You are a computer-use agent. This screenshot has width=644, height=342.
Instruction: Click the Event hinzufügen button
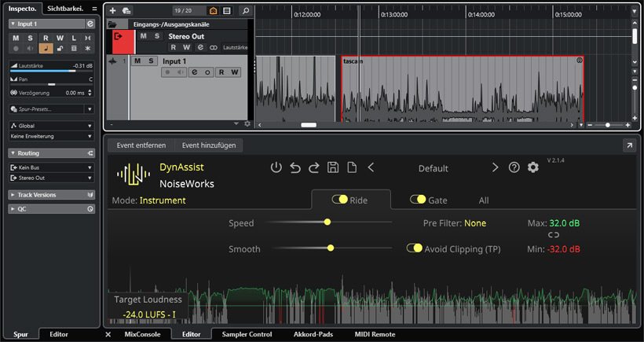(207, 145)
